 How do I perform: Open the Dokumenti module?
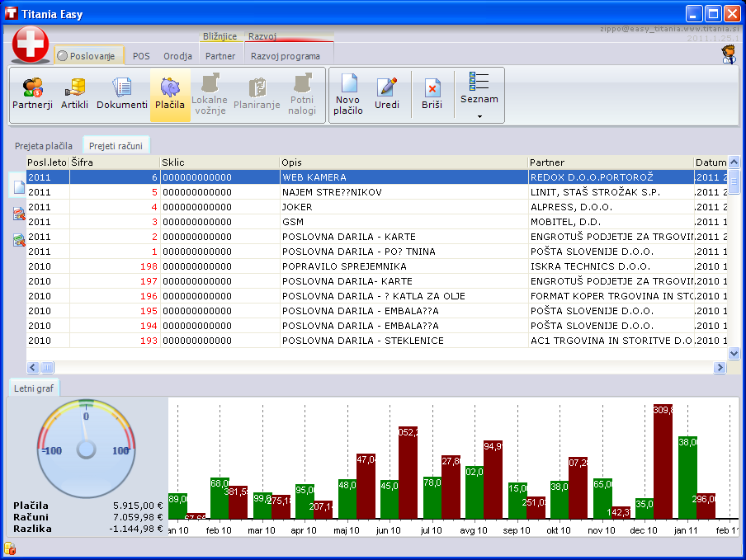[122, 95]
